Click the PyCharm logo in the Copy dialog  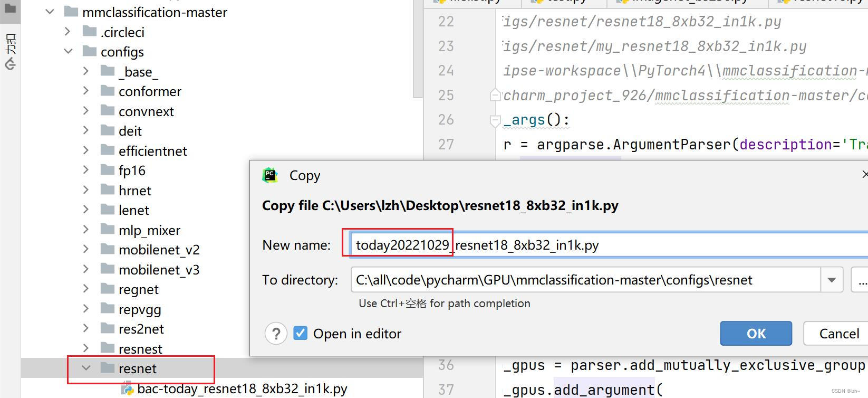click(x=270, y=175)
